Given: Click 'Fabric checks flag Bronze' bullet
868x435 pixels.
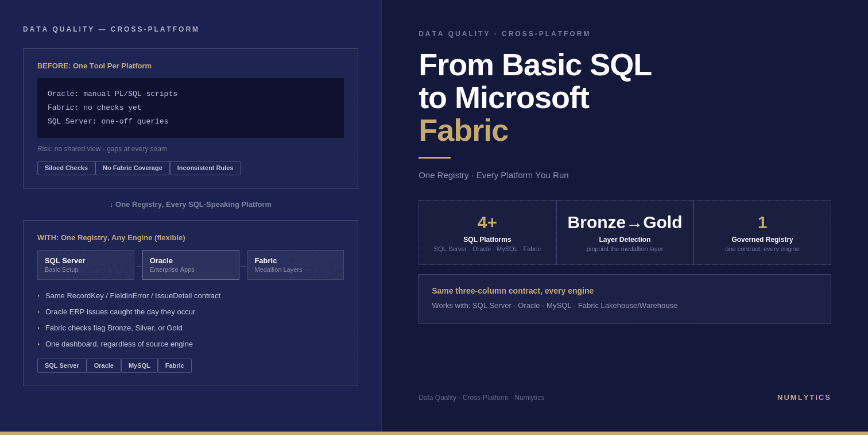Looking at the screenshot, I should pyautogui.click(x=114, y=328).
